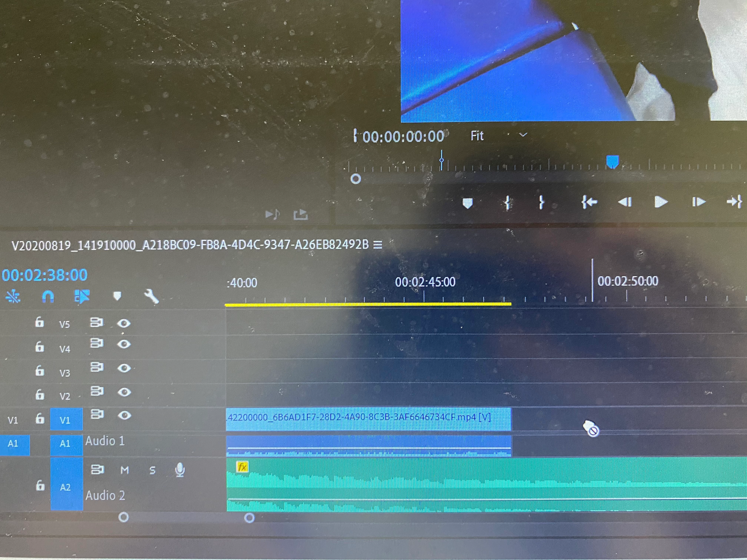Open the timeline wrench display settings
The image size is (747, 560).
pyautogui.click(x=152, y=297)
